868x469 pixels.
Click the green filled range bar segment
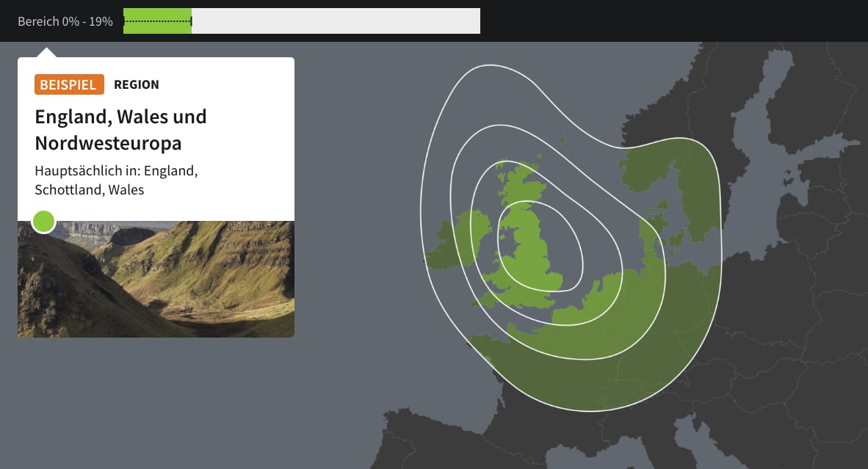pyautogui.click(x=156, y=21)
